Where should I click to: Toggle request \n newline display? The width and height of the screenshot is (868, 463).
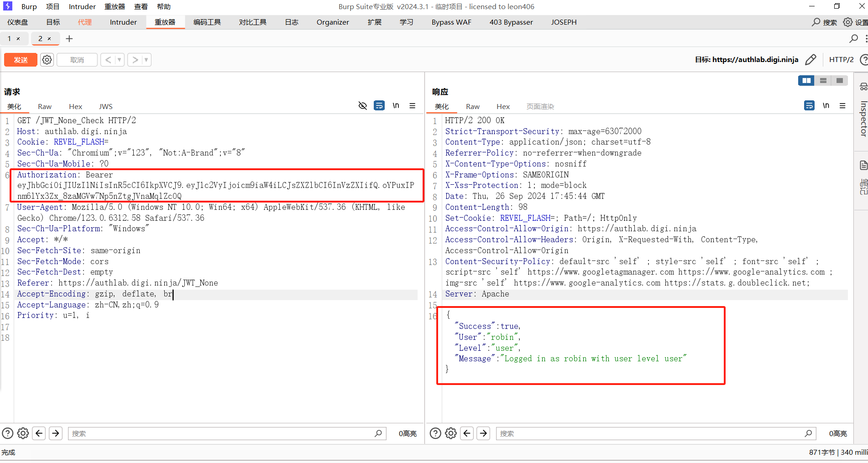396,106
